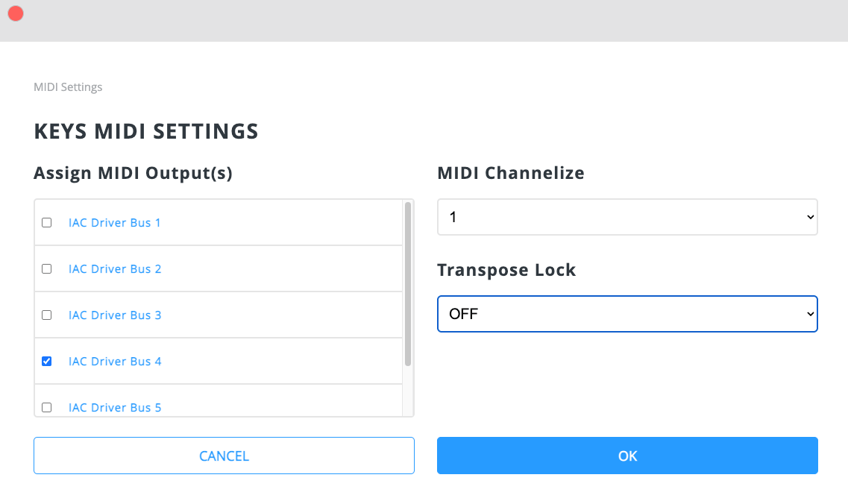Select the IAC Driver Bus 4 label
The image size is (848, 504).
(115, 361)
